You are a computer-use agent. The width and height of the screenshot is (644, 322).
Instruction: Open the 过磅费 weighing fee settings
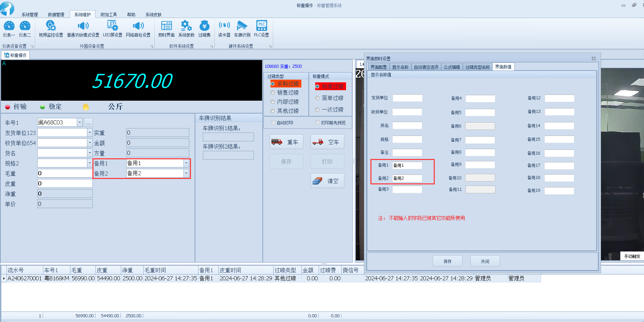204,29
